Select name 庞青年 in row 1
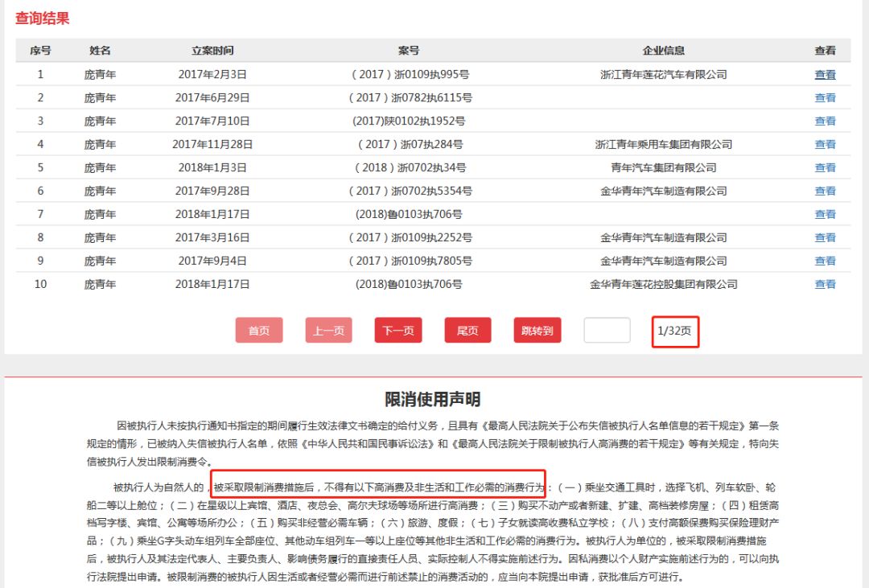The width and height of the screenshot is (869, 588). pyautogui.click(x=100, y=74)
